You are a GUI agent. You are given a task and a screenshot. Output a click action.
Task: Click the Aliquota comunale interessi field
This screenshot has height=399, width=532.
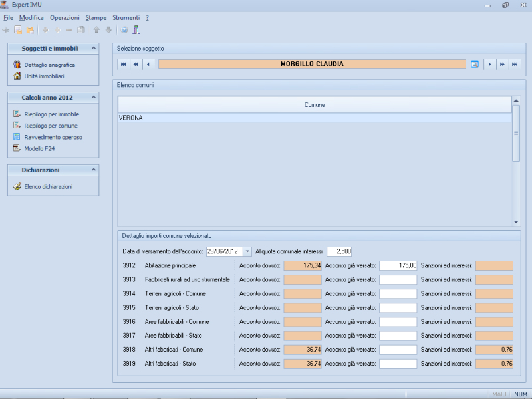[339, 251]
